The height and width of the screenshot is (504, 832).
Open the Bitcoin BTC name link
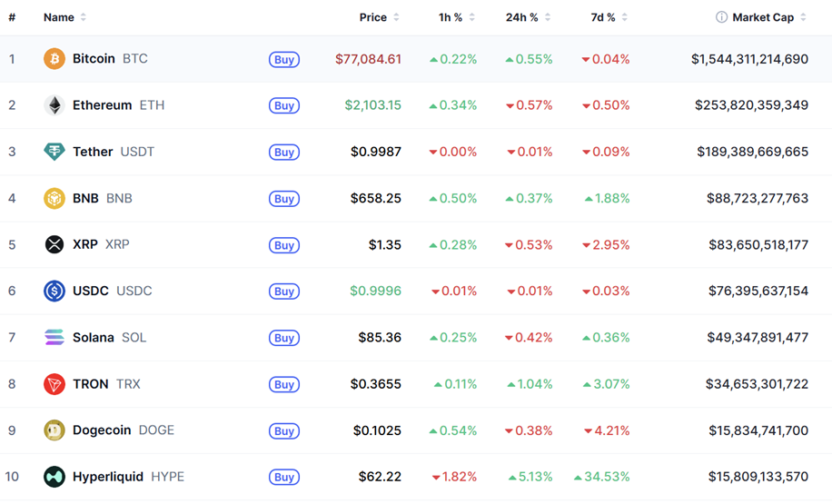111,59
